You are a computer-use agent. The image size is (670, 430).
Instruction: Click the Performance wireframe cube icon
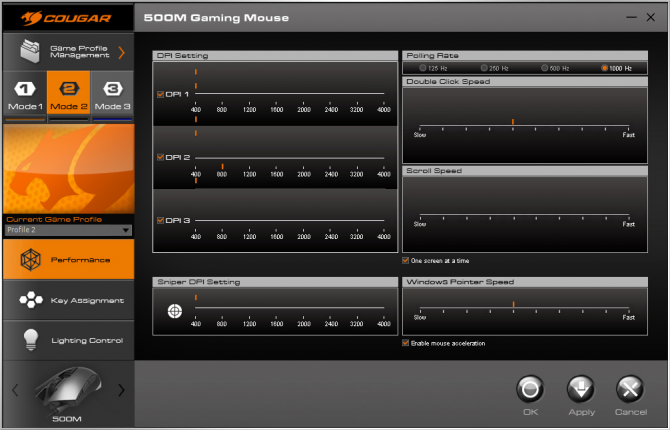(31, 259)
